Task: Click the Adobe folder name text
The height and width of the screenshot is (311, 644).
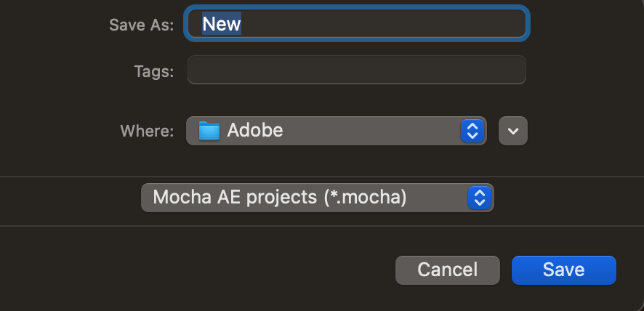Action: pyautogui.click(x=255, y=131)
